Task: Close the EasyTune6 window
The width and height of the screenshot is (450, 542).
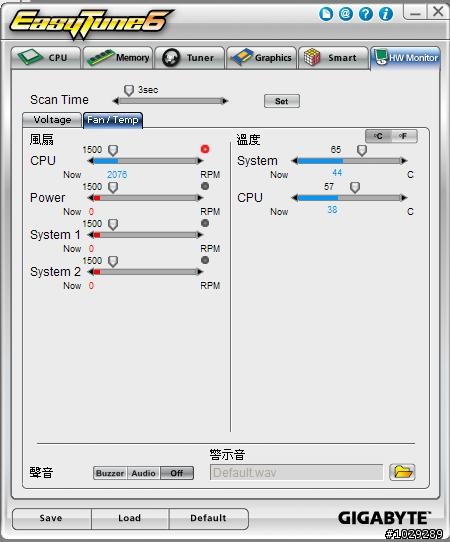Action: click(x=438, y=12)
